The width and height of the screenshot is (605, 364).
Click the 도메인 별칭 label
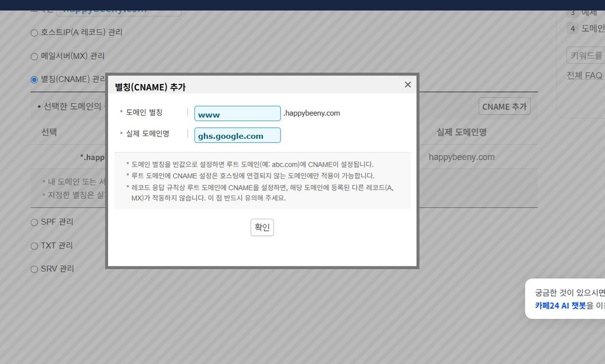(x=144, y=112)
